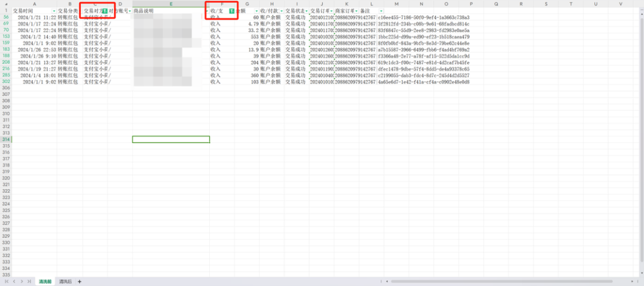Select cell with time 2024/1/4 18:01

tap(35, 76)
